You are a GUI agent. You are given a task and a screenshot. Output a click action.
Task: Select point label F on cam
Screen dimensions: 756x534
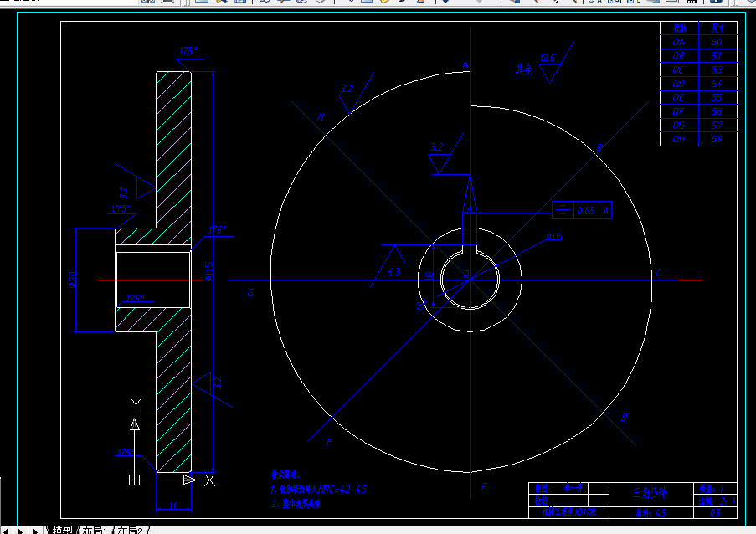point(329,442)
